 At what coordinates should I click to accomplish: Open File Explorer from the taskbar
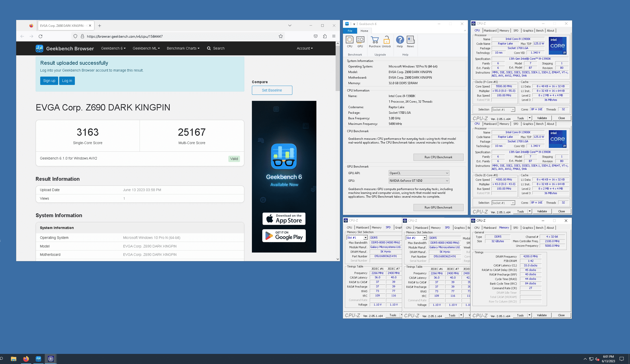[14, 359]
